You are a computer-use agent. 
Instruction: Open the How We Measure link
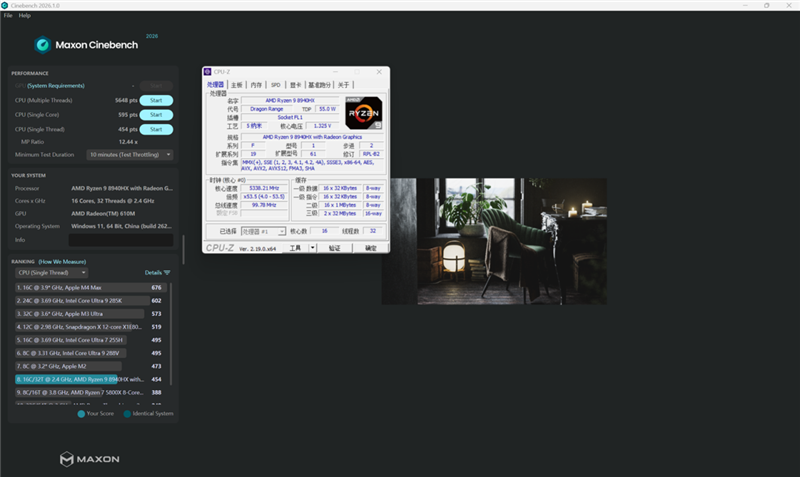pyautogui.click(x=62, y=262)
